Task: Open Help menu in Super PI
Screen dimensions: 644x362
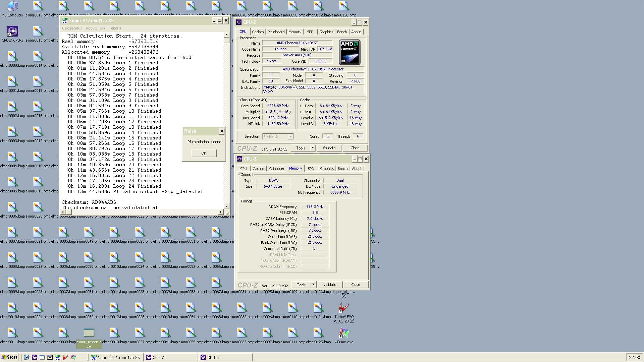Action: [x=114, y=28]
